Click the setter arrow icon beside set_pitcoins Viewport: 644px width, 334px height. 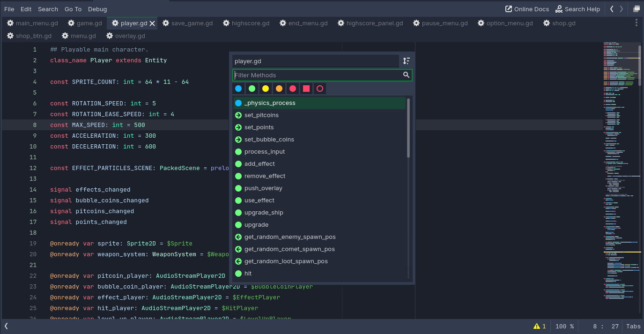coord(238,115)
